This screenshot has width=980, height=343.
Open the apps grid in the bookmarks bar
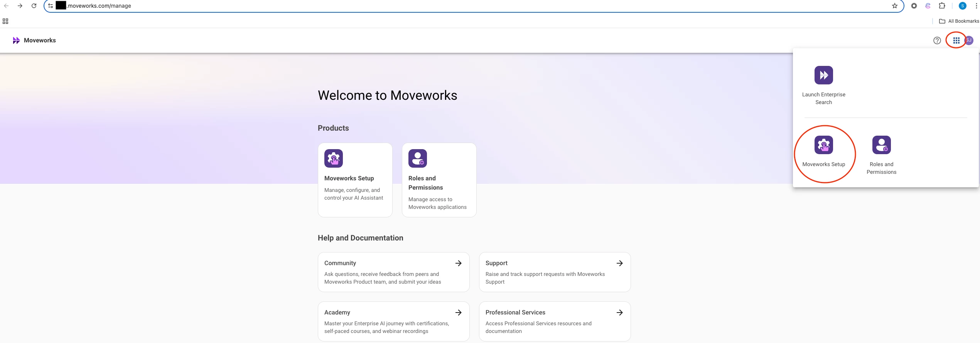click(5, 21)
